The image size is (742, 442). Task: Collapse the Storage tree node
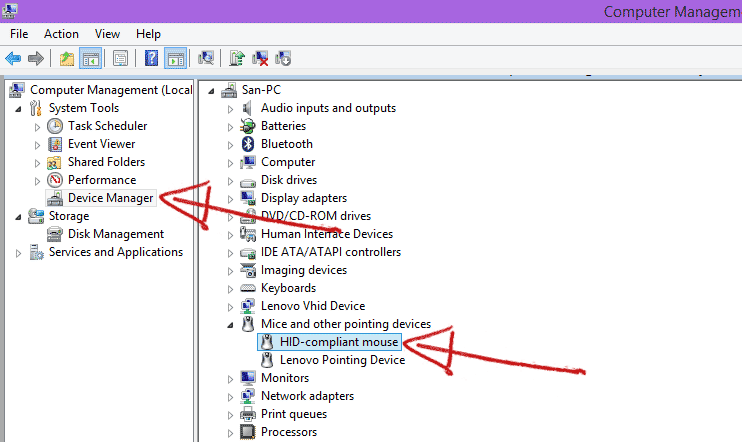click(18, 217)
